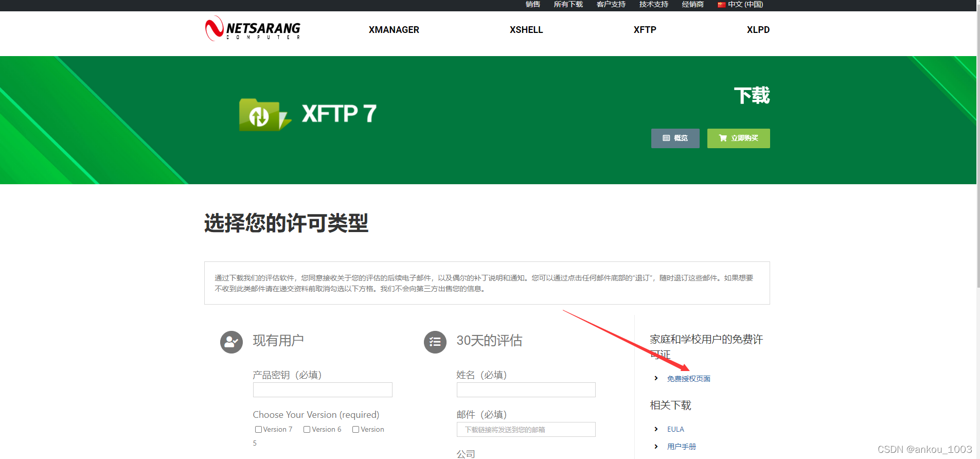Image resolution: width=980 pixels, height=459 pixels.
Task: Click the 30-day evaluation list icon
Action: click(x=435, y=342)
